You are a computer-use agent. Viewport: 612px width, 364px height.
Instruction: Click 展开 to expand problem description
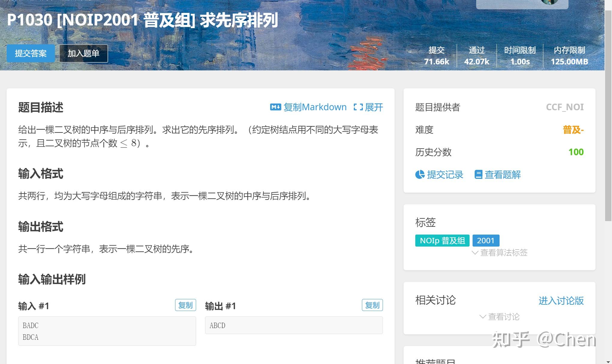pos(374,107)
